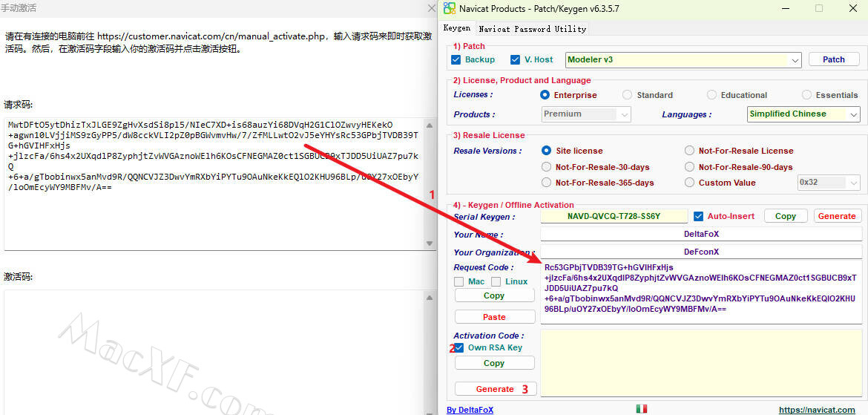This screenshot has height=415, width=868.
Task: Choose the Not-For-Resale-30-days option
Action: 547,167
